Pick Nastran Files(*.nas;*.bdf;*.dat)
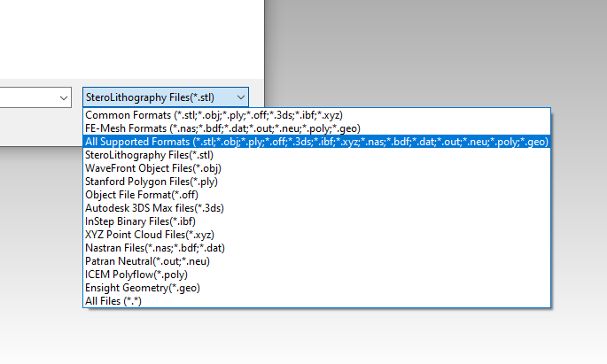This screenshot has height=364, width=607. pyautogui.click(x=316, y=248)
